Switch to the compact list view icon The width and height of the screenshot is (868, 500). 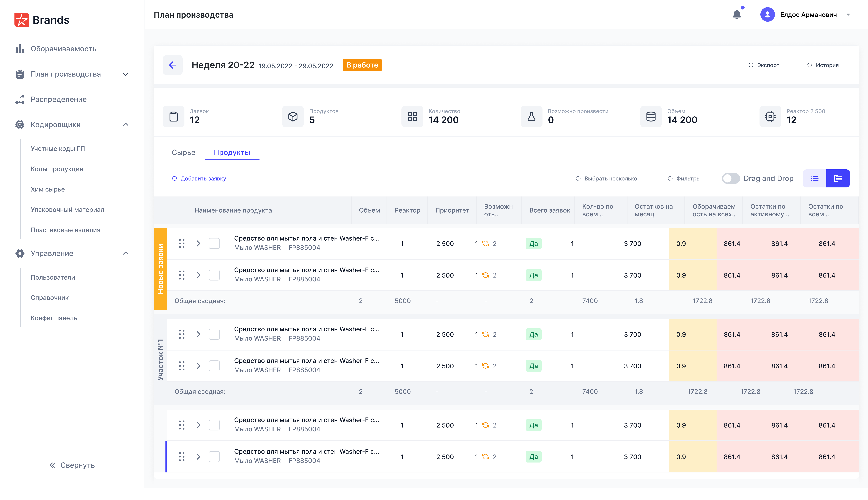(x=814, y=178)
